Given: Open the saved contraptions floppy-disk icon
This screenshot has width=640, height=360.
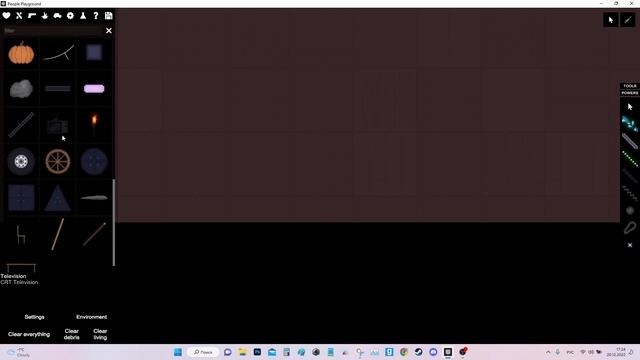Looking at the screenshot, I should pyautogui.click(x=109, y=16).
